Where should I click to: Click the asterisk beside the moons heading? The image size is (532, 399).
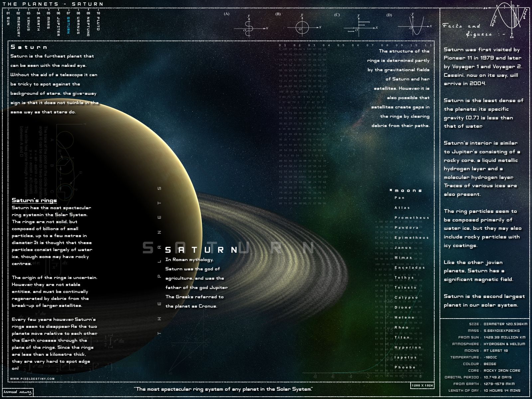[x=391, y=191]
